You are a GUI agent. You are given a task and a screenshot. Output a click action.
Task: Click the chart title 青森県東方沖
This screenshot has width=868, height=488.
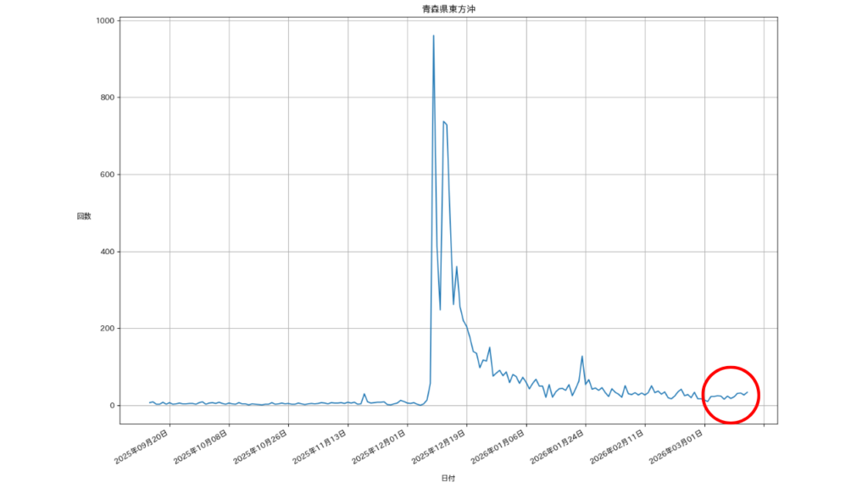click(x=448, y=9)
